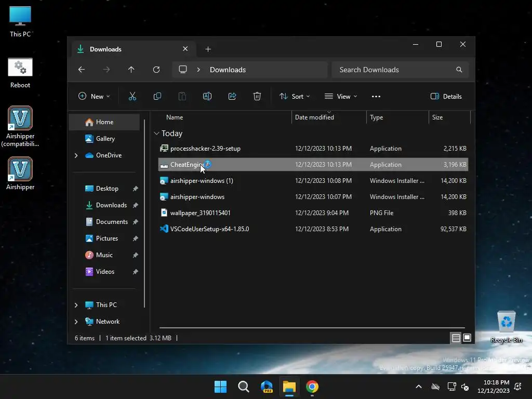
Task: Select the This PC desktop icon
Action: coord(20,21)
